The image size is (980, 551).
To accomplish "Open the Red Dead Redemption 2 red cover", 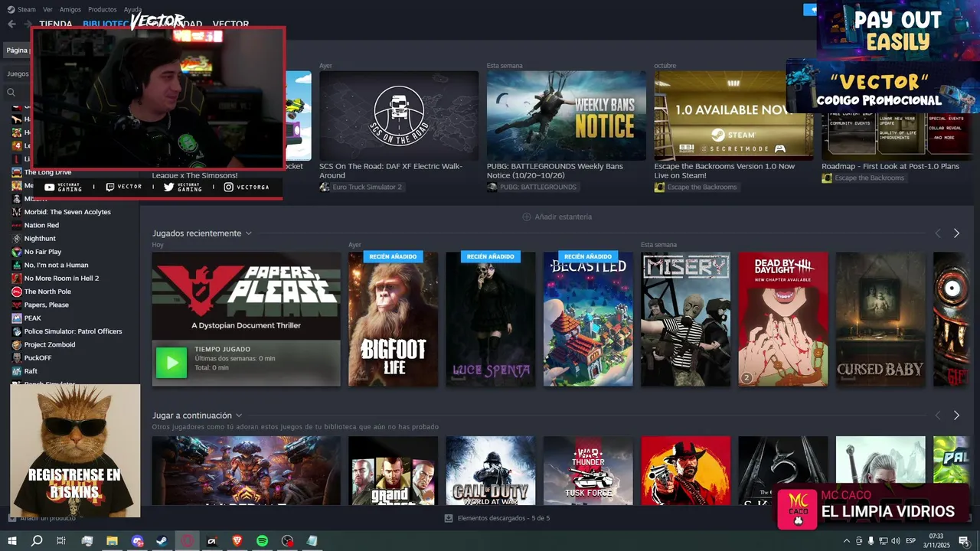I will pyautogui.click(x=686, y=471).
